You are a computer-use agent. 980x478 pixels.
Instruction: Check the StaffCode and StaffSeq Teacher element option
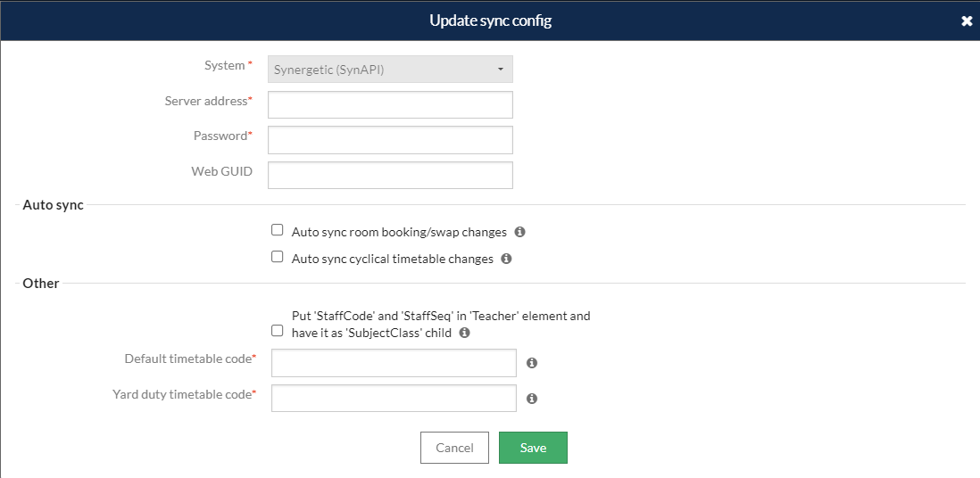278,331
